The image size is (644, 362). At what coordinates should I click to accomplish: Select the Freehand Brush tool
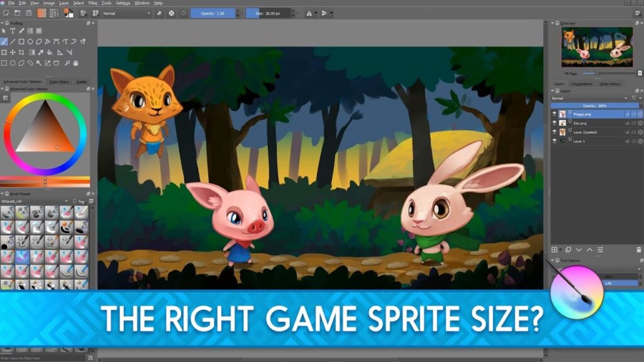click(x=4, y=41)
